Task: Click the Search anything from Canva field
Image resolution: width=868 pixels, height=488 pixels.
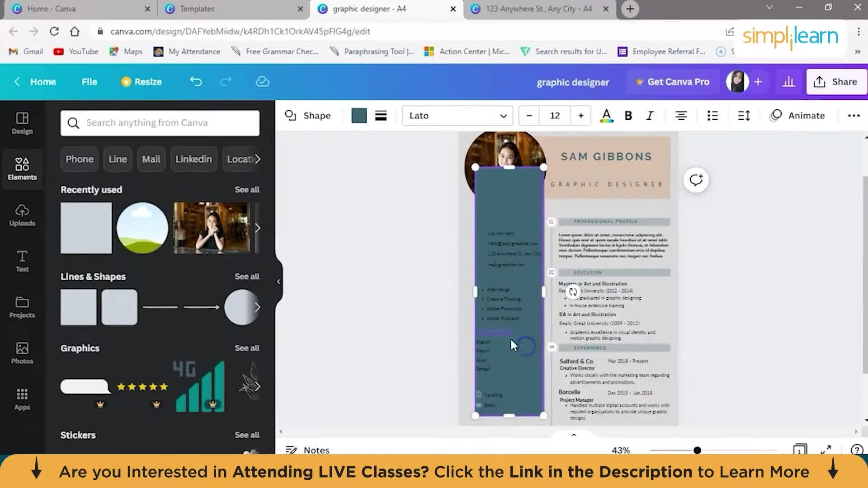Action: (x=160, y=123)
